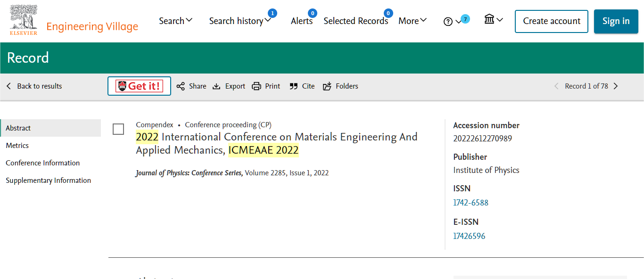Click the Share label in toolbar
The width and height of the screenshot is (644, 279).
(198, 86)
